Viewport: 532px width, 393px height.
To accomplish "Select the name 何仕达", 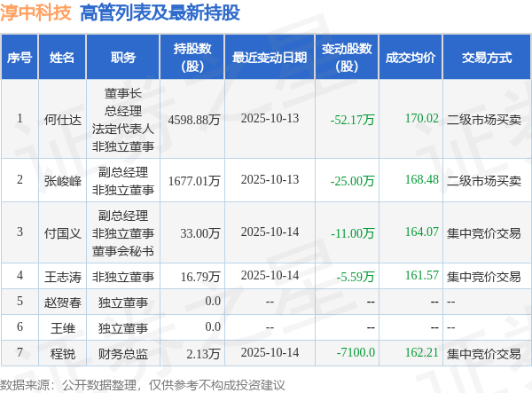I will click(x=63, y=120).
